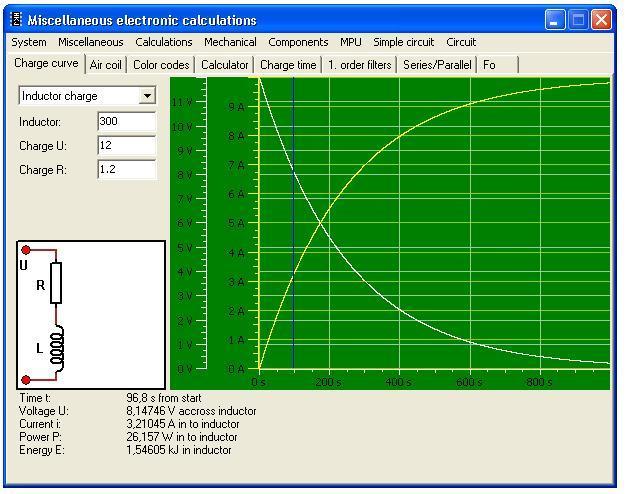Click the R-L circuit diagram
Screen dimensions: 626x494
(91, 315)
